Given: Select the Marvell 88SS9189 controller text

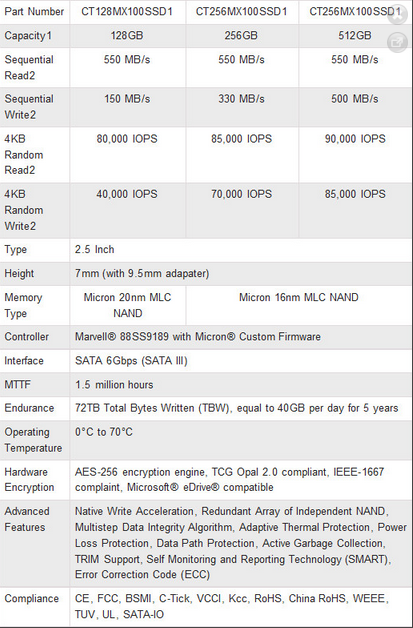Looking at the screenshot, I should 197,337.
